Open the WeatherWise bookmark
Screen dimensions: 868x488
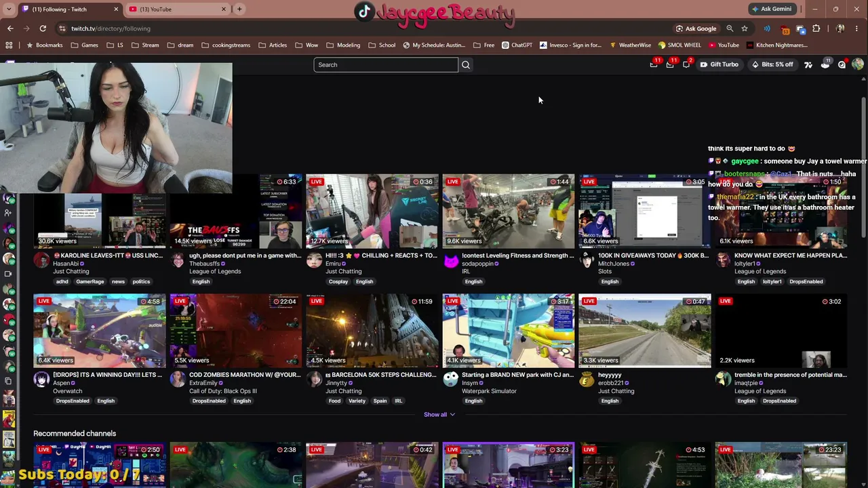(630, 45)
